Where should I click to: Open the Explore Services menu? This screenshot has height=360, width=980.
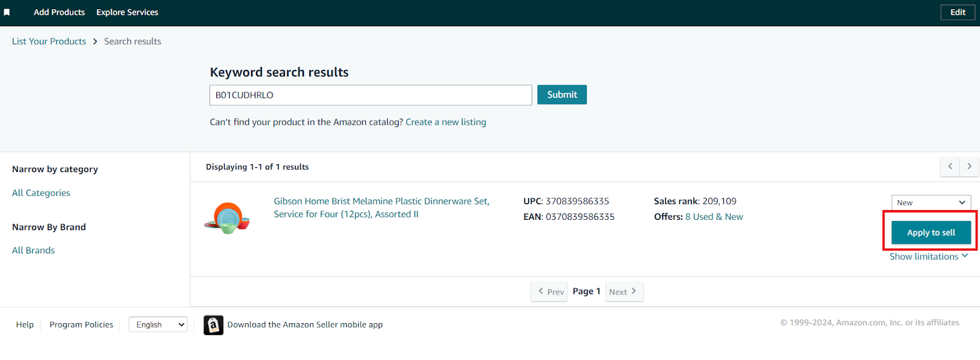coord(127,12)
